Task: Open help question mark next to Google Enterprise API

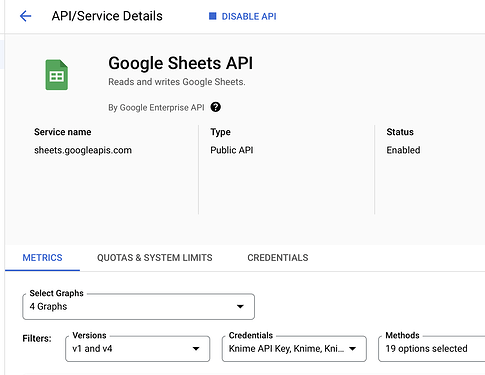Action: 216,107
